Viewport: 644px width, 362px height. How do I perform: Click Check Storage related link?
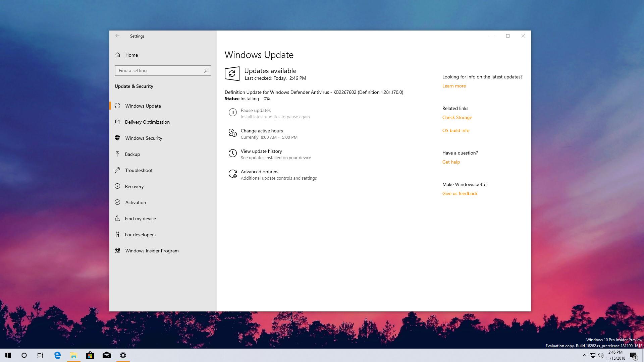click(x=458, y=117)
